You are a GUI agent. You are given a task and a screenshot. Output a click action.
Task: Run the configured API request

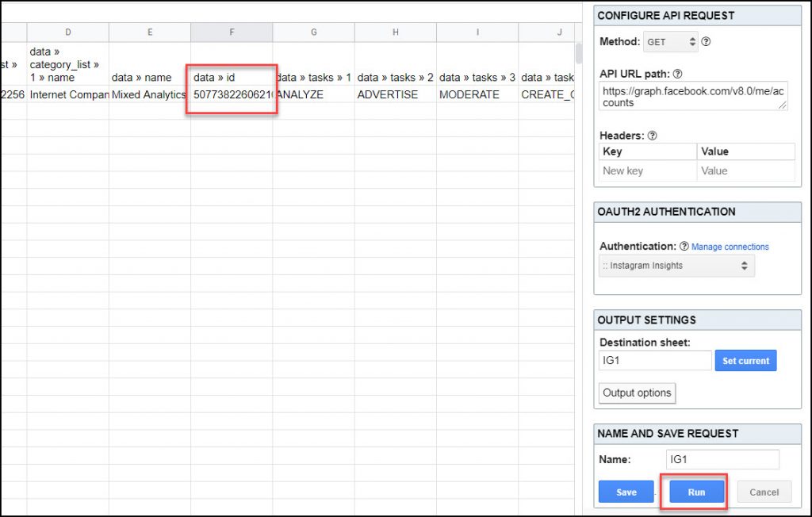click(695, 492)
